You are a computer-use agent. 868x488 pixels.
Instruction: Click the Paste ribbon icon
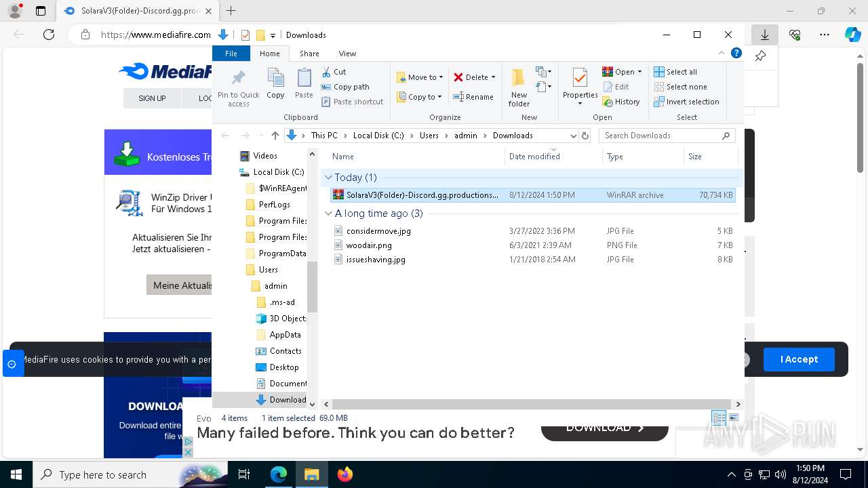coord(304,84)
